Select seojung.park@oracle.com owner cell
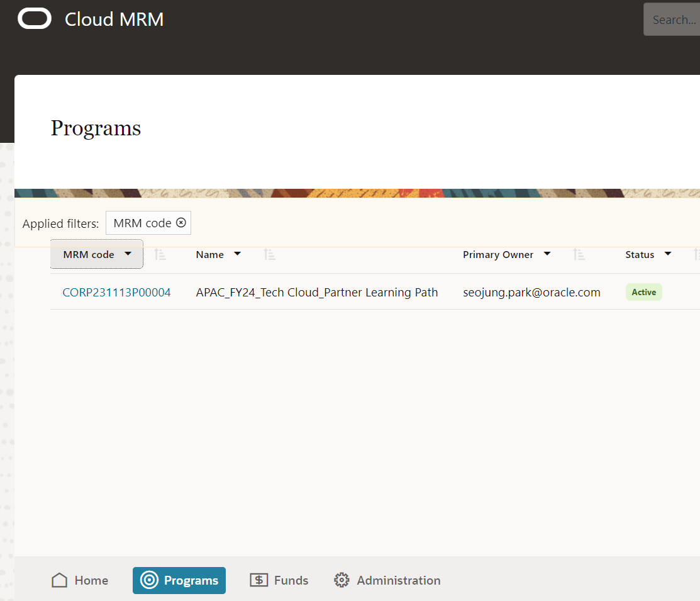The height and width of the screenshot is (601, 700). pos(531,292)
